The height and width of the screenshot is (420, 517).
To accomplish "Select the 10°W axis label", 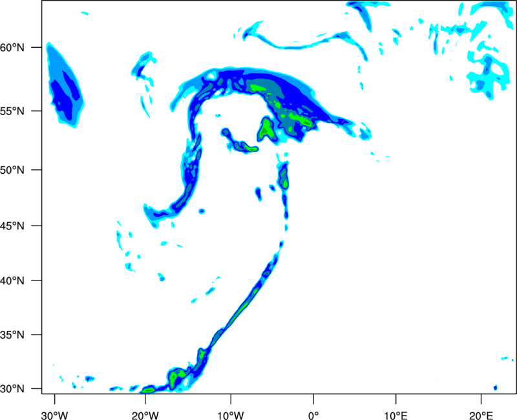I will click(231, 415).
